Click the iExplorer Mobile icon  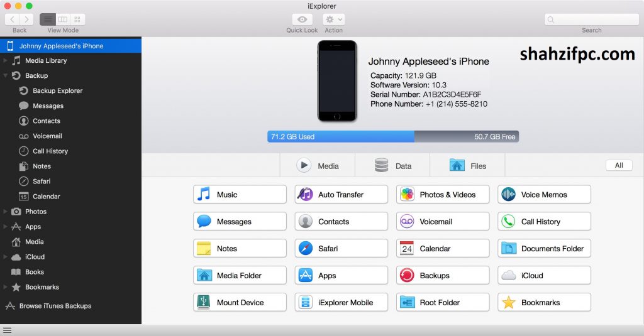pyautogui.click(x=306, y=302)
